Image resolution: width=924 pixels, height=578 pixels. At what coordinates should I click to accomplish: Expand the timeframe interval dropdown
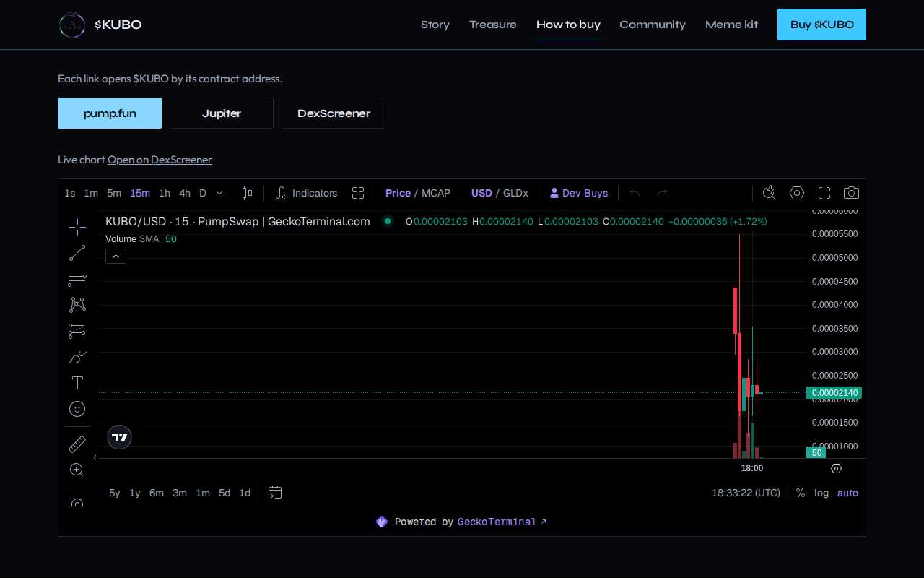pyautogui.click(x=219, y=193)
